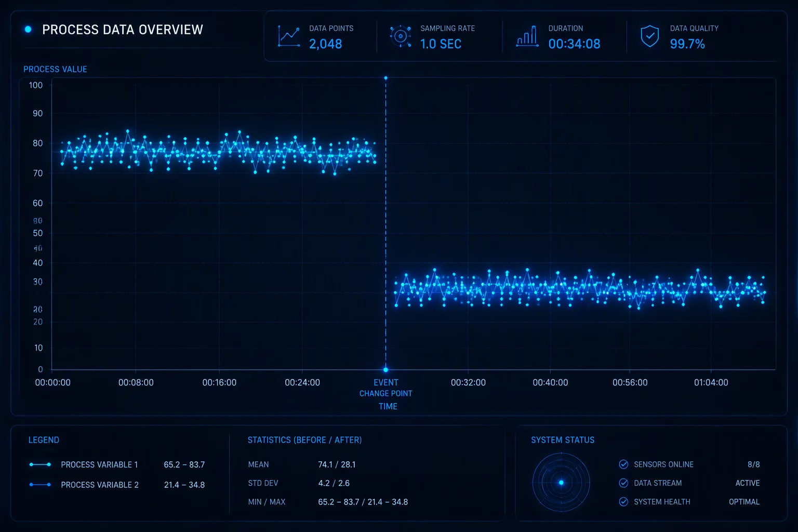Click the "PROCESS VALUE" axis title

[x=55, y=69]
